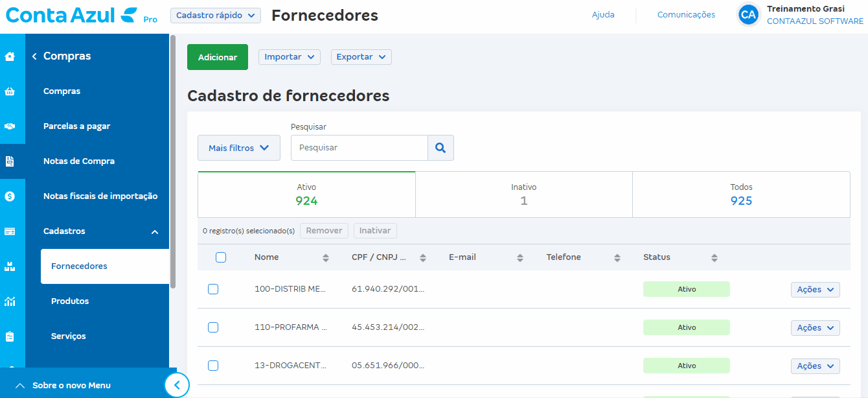Image resolution: width=868 pixels, height=398 pixels.
Task: Click supplier name 13-DROGACENT
Action: click(291, 366)
